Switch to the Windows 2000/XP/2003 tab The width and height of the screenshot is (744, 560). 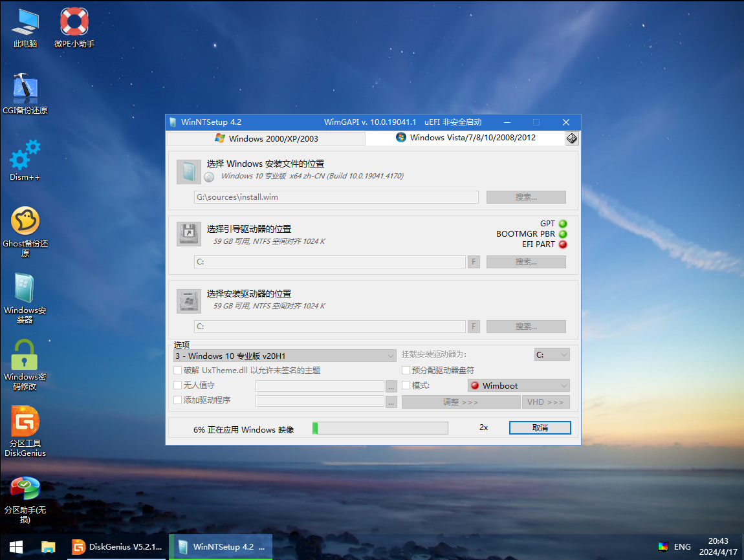click(x=266, y=138)
